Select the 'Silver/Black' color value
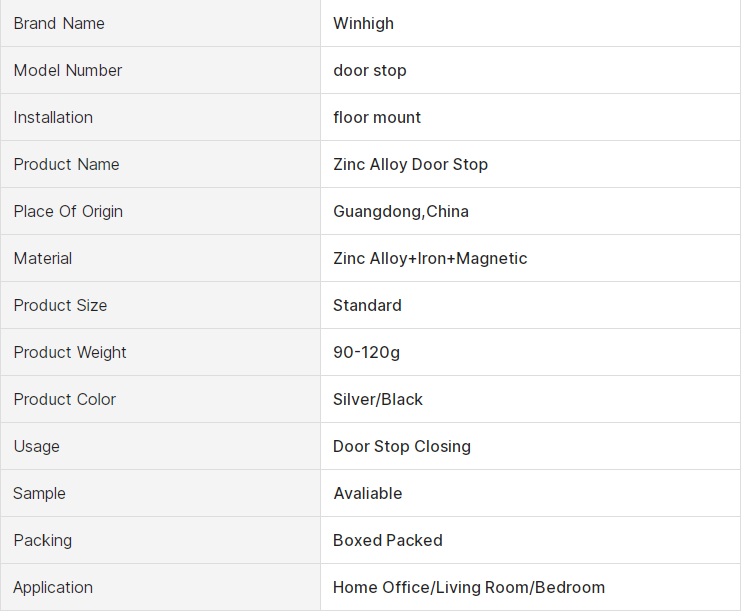The image size is (741, 614). coord(378,399)
